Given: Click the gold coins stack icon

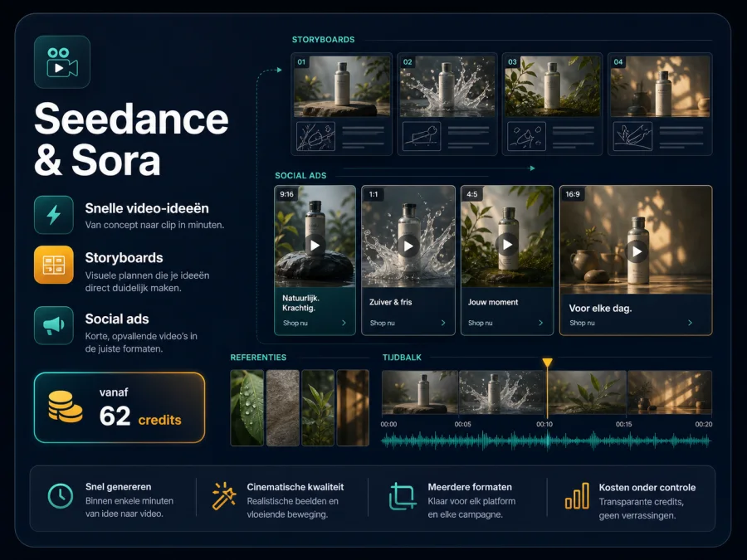Looking at the screenshot, I should (x=66, y=407).
